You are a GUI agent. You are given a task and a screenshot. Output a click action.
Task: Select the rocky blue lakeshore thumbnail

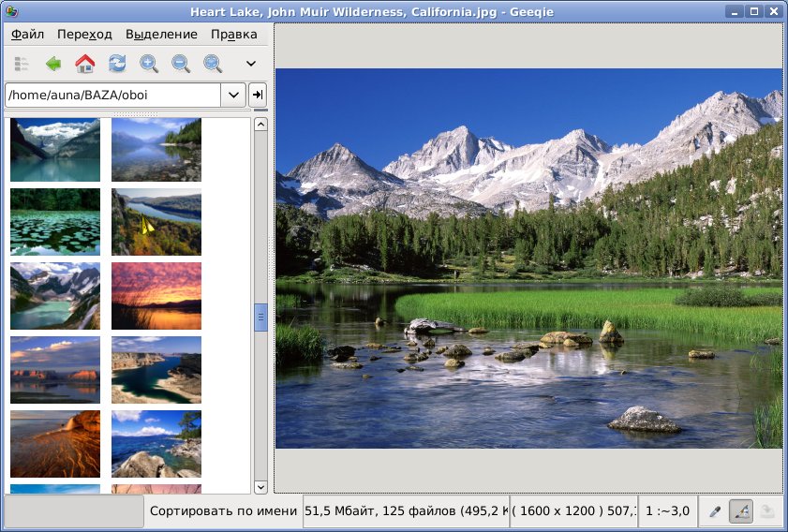(156, 444)
